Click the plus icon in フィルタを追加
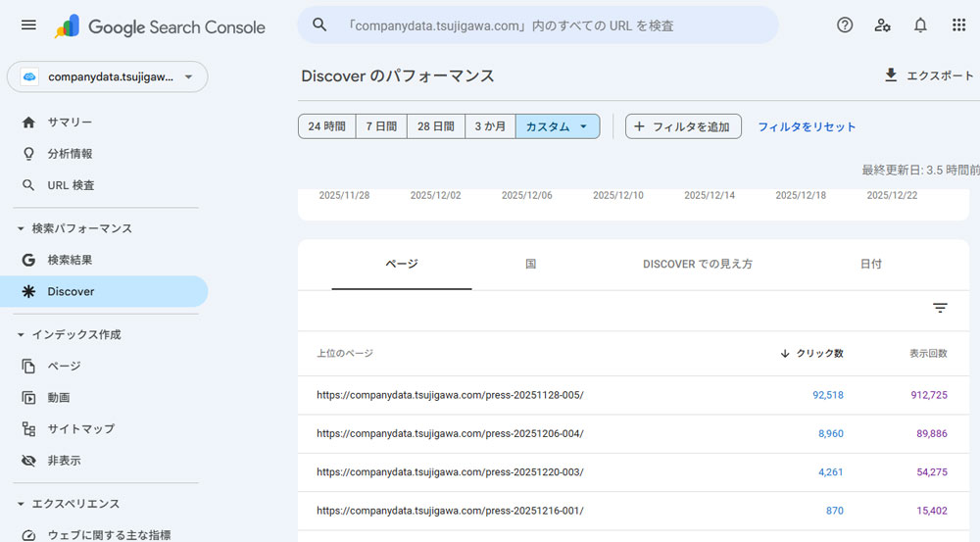Image resolution: width=980 pixels, height=542 pixels. (639, 126)
